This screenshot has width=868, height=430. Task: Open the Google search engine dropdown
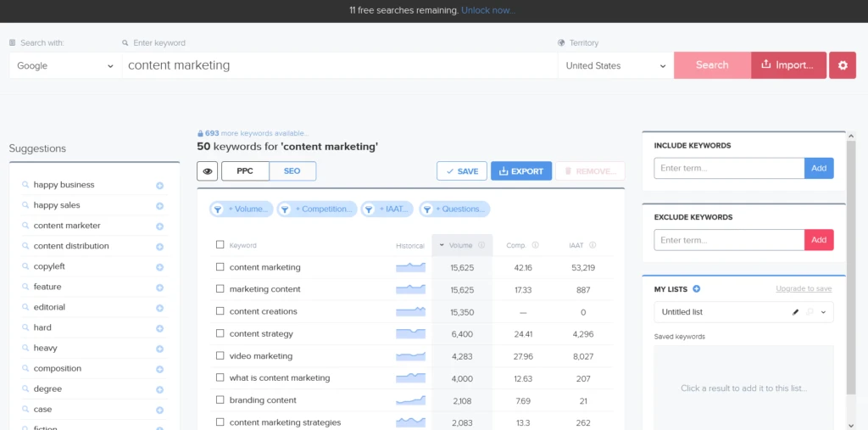65,65
